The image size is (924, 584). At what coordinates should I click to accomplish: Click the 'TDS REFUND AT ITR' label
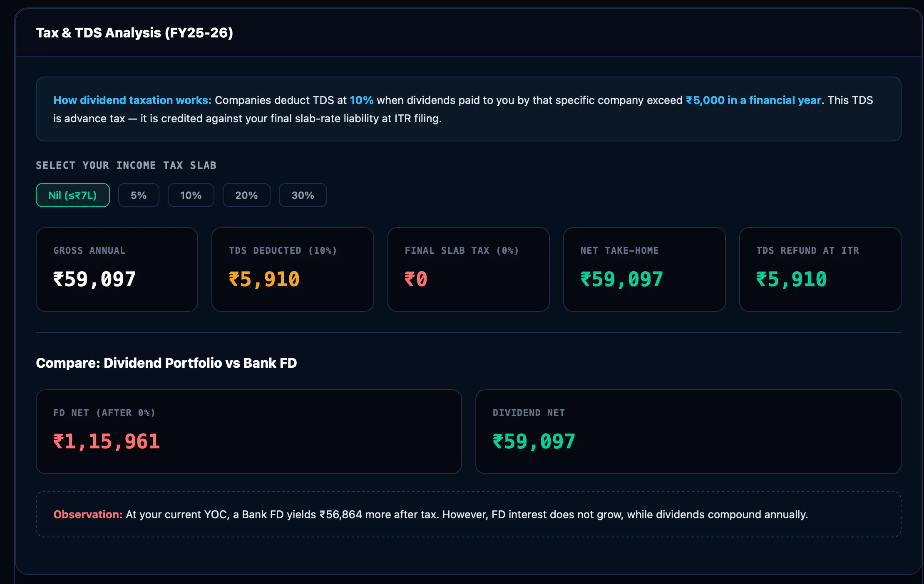[x=808, y=250]
